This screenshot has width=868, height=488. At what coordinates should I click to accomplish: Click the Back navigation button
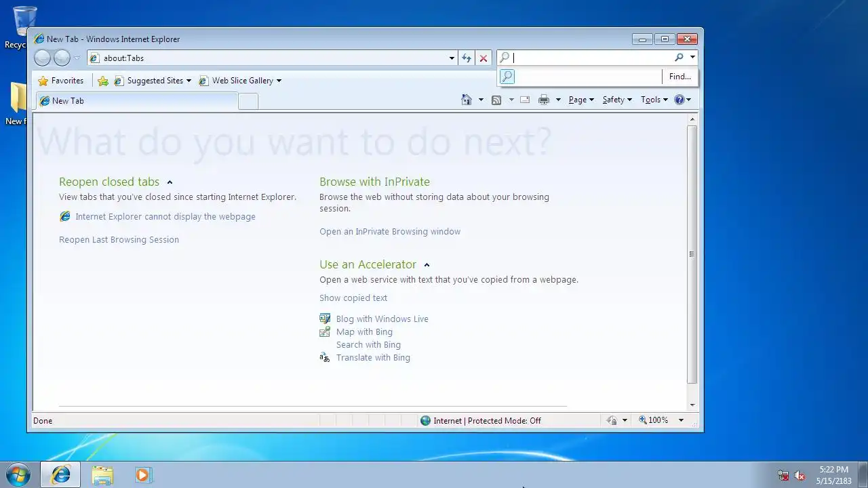click(x=42, y=58)
